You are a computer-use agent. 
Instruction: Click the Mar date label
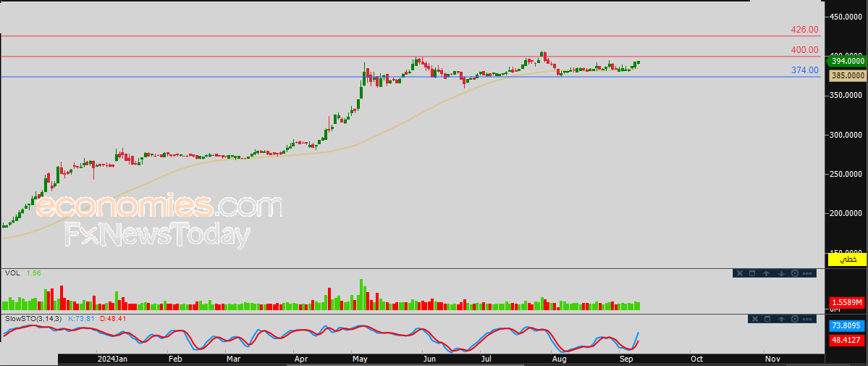pos(234,359)
